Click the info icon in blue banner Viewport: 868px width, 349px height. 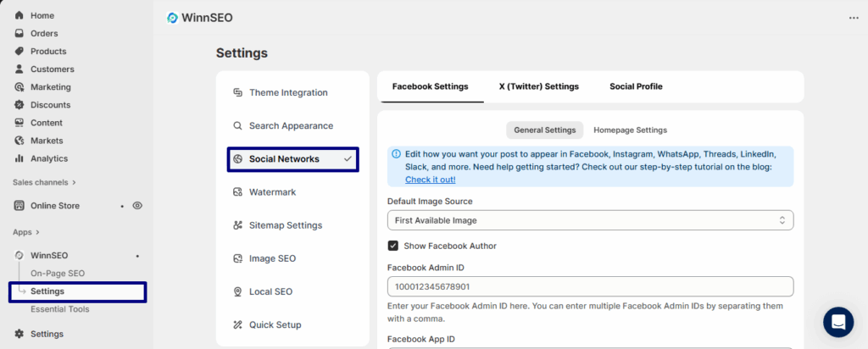click(397, 154)
